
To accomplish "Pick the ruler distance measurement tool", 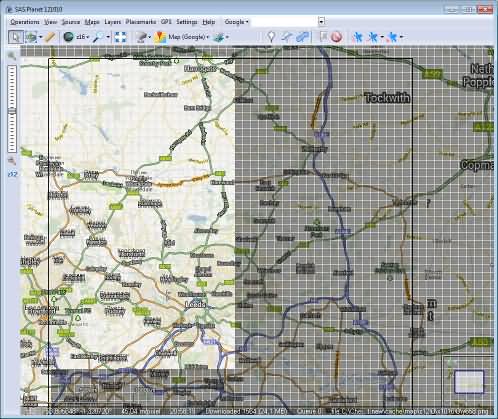I will (x=50, y=37).
